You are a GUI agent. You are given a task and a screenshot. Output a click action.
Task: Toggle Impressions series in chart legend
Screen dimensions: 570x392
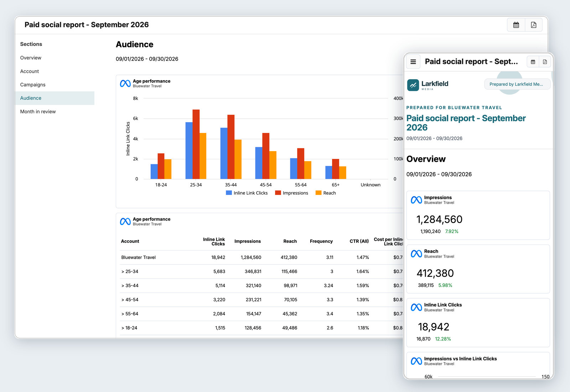click(x=291, y=193)
